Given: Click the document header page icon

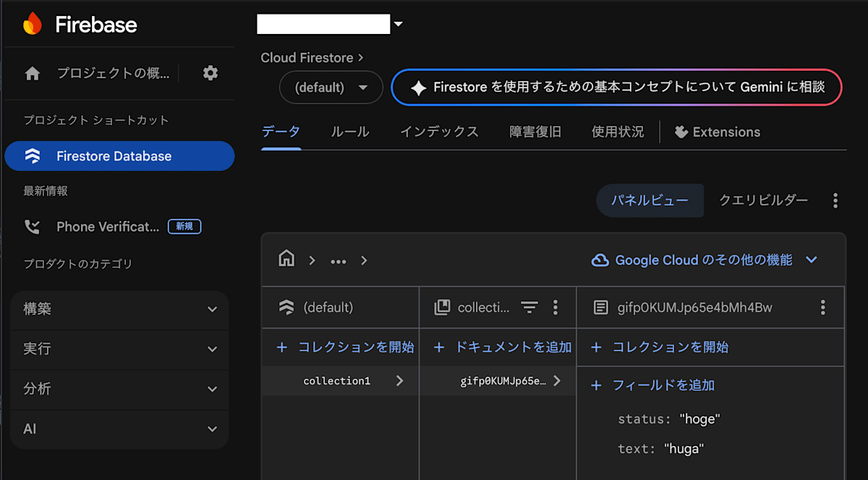Looking at the screenshot, I should (x=600, y=308).
